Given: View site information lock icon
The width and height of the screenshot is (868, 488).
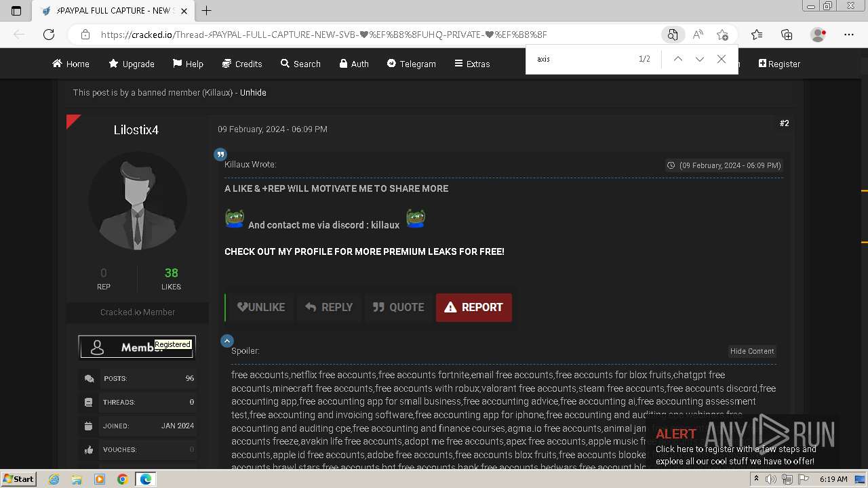Looking at the screenshot, I should (85, 35).
